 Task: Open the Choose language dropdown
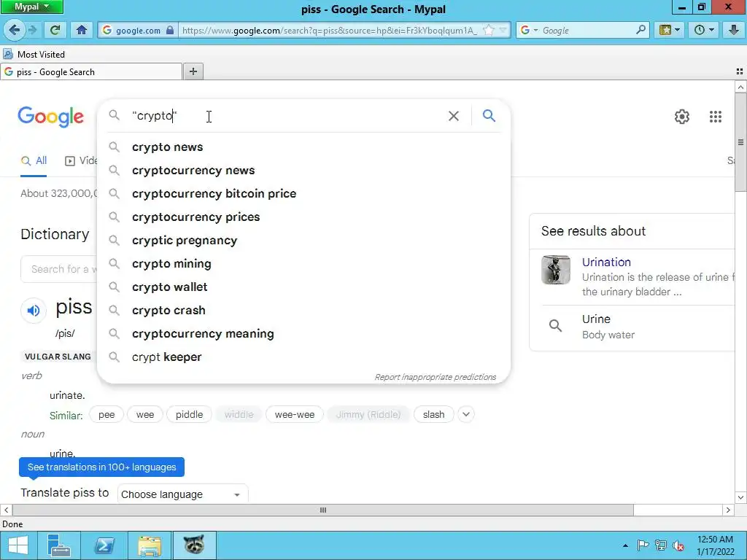pos(182,494)
